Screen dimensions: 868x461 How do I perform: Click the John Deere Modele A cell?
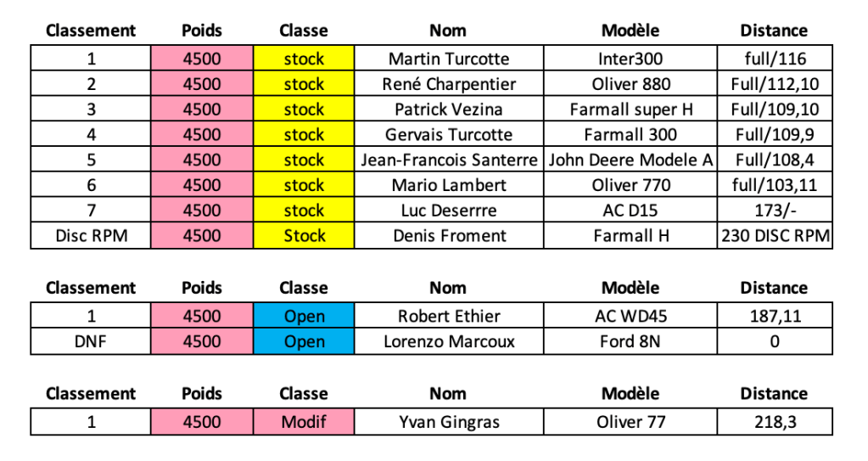tap(630, 160)
